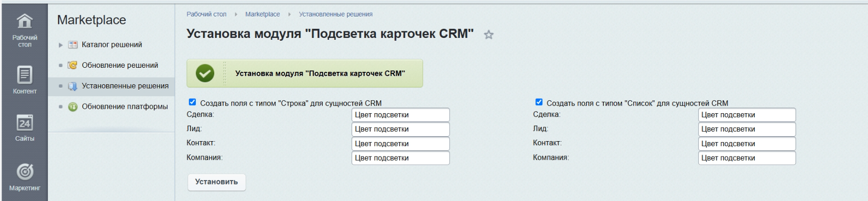Open the Маркетинг target icon
This screenshot has height=201, width=868.
tap(24, 172)
